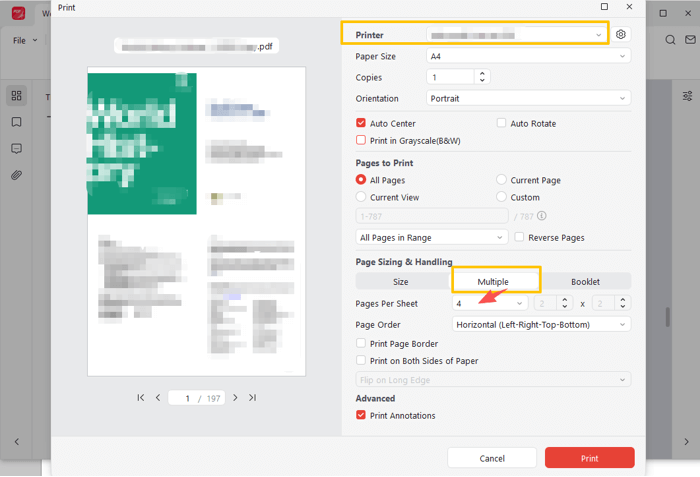Enable Auto Rotate checkbox
This screenshot has width=700, height=477.
(x=501, y=123)
